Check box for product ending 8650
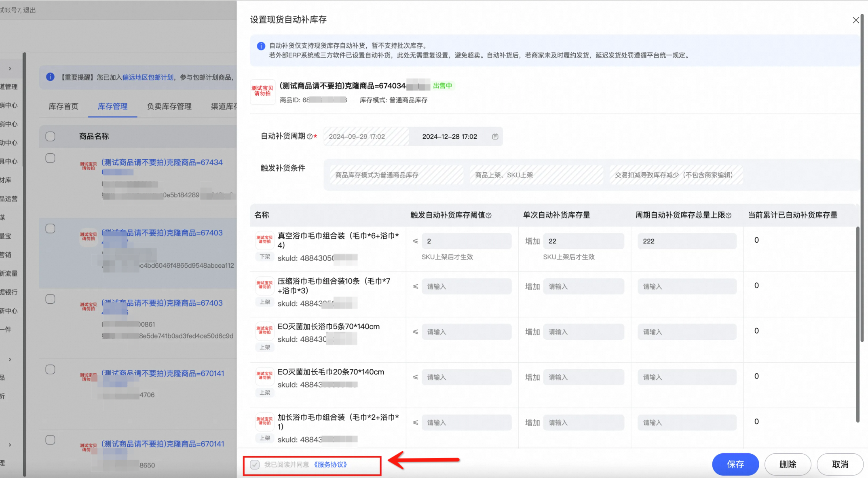Viewport: 868px width, 478px height. 50,440
